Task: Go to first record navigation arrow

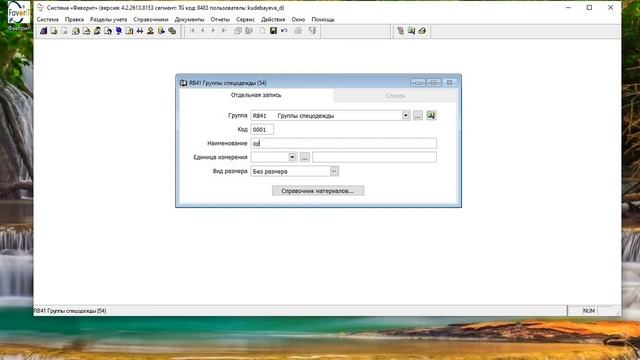Action: click(x=192, y=31)
